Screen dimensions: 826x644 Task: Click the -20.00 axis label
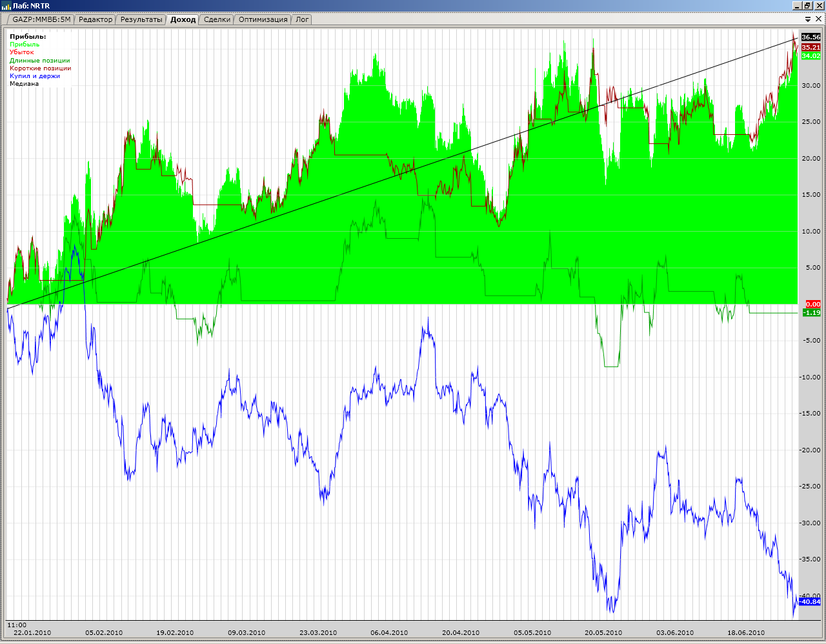[811, 450]
